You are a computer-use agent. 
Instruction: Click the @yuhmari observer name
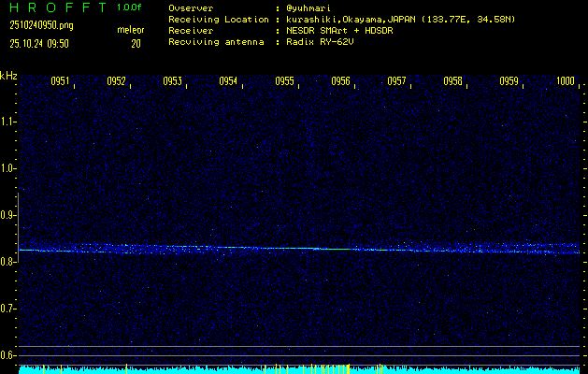click(310, 7)
